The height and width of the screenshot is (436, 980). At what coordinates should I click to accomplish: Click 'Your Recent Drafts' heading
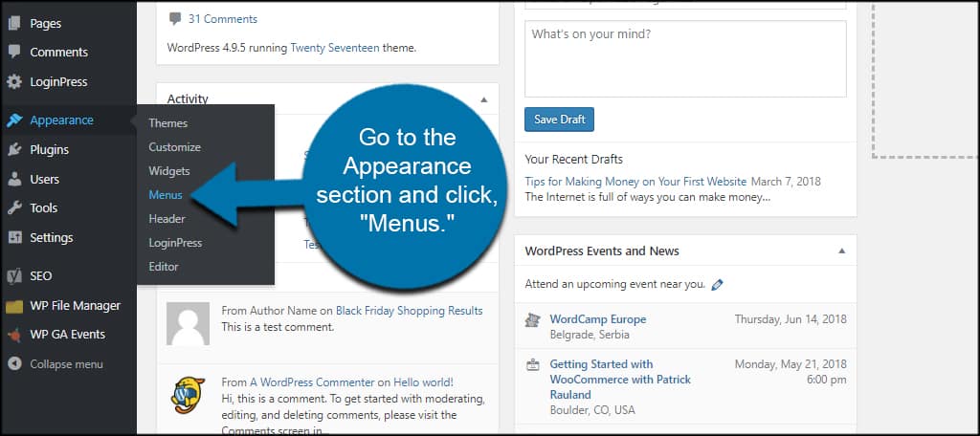tap(574, 160)
